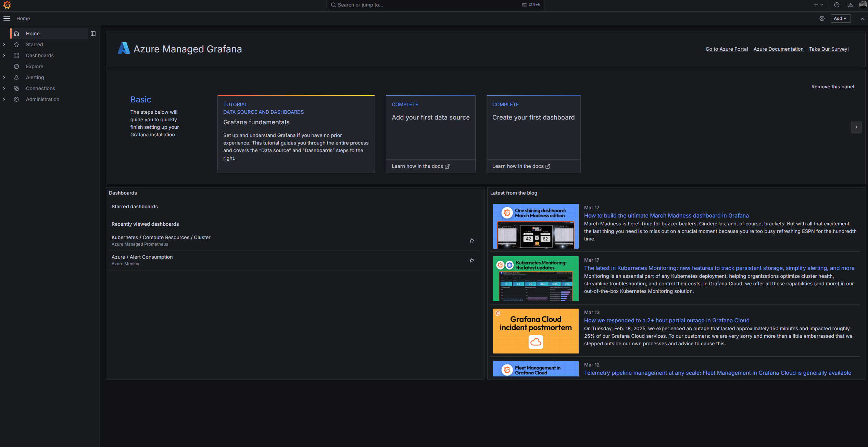The width and height of the screenshot is (868, 447).
Task: Click the Home breadcrumb in top bar
Action: 23,18
